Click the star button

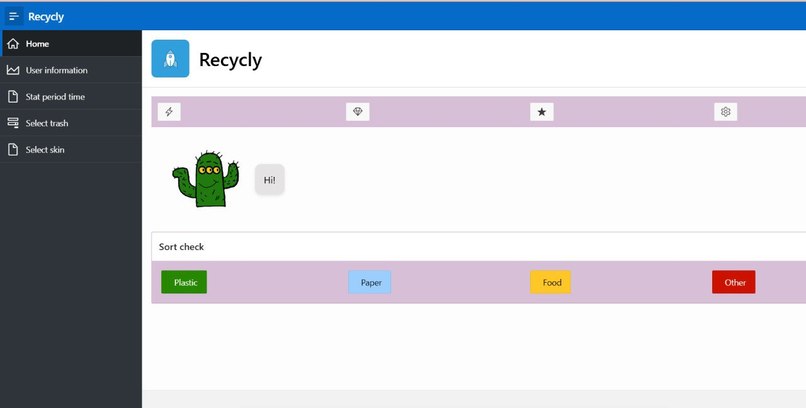coord(542,112)
